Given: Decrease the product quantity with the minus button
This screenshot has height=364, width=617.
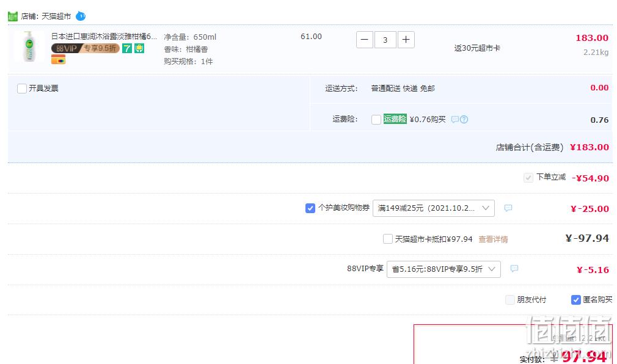Looking at the screenshot, I should point(364,40).
